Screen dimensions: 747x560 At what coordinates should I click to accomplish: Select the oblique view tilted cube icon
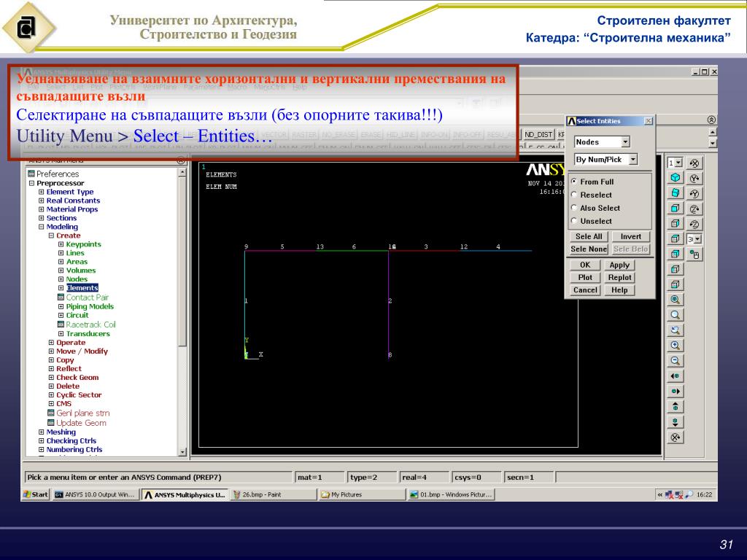pyautogui.click(x=675, y=192)
